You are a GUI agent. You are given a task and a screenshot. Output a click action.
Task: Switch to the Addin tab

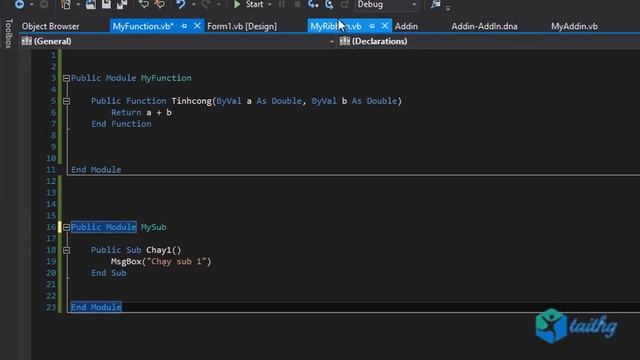coord(406,27)
